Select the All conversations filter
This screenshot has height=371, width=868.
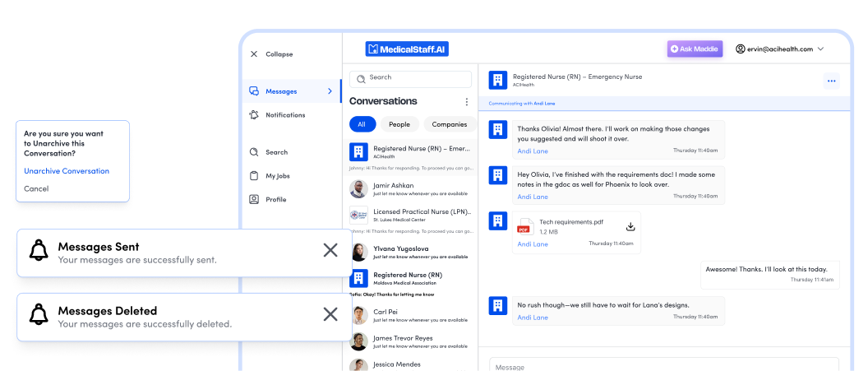click(x=362, y=124)
